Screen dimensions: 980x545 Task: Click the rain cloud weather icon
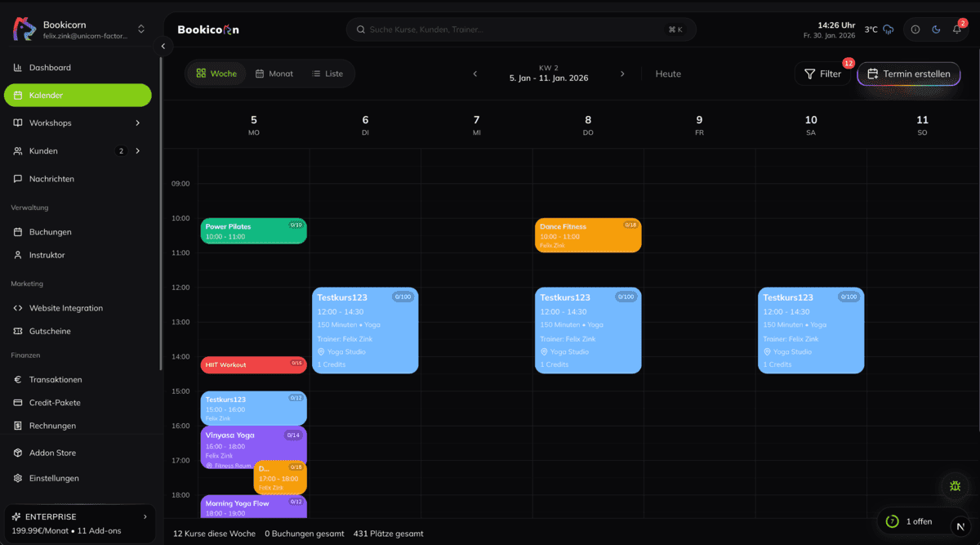(x=889, y=29)
